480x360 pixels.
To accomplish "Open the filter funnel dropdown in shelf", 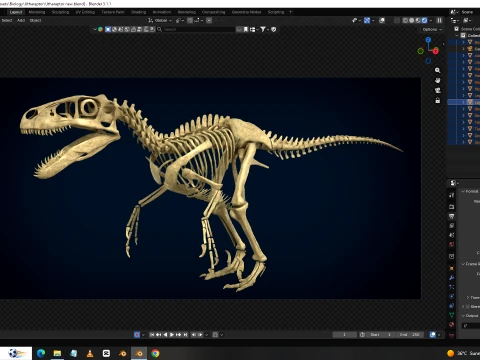I will 264,29.
